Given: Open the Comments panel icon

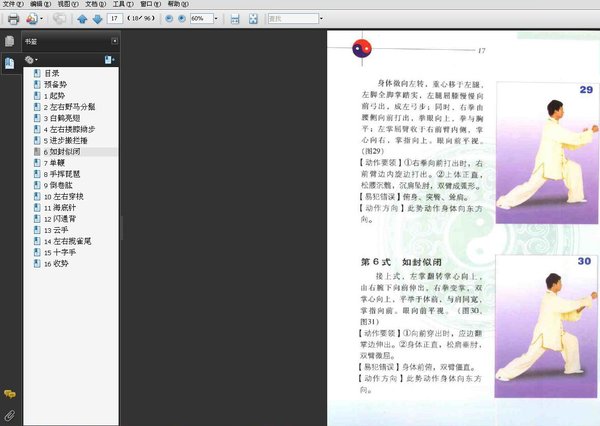Looking at the screenshot, I should coord(10,394).
